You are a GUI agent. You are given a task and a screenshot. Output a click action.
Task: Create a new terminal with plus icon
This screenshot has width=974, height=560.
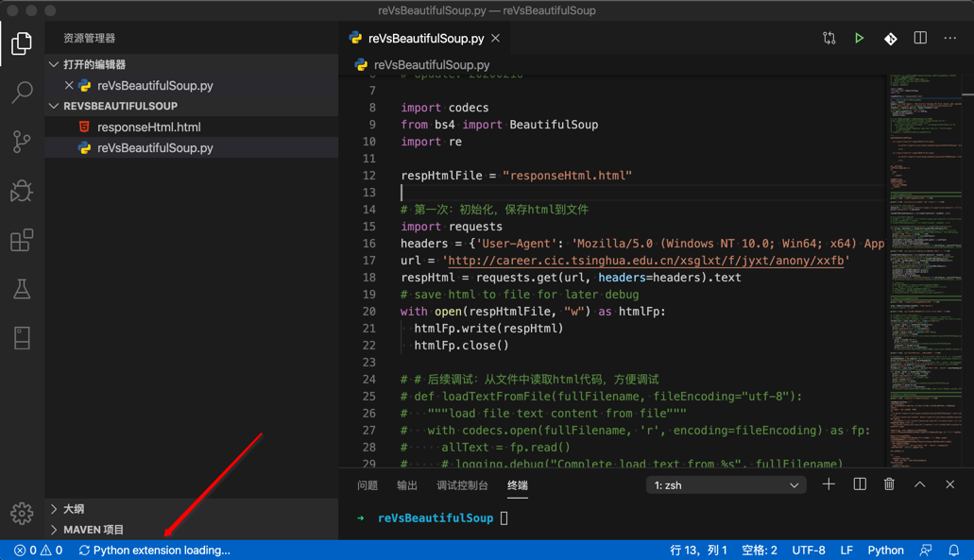829,484
